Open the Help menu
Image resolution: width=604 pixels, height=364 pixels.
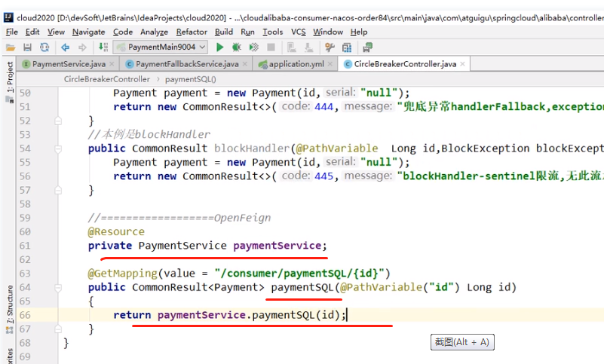pyautogui.click(x=359, y=32)
